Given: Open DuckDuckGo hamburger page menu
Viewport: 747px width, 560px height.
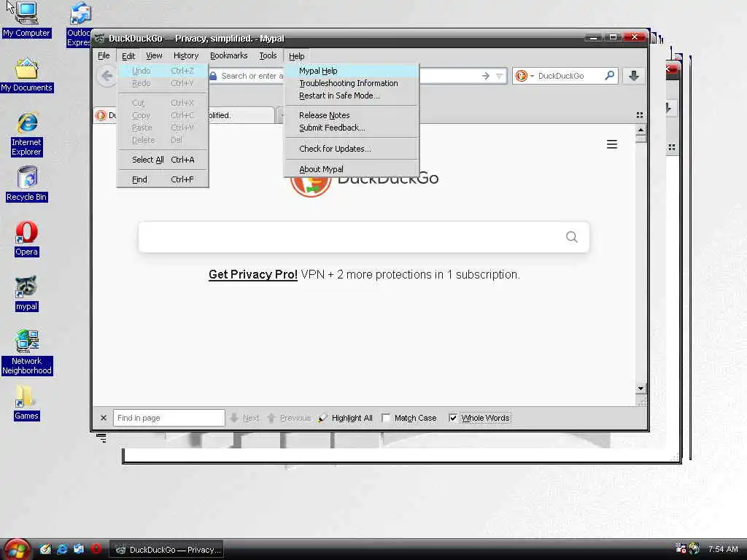Looking at the screenshot, I should (612, 144).
